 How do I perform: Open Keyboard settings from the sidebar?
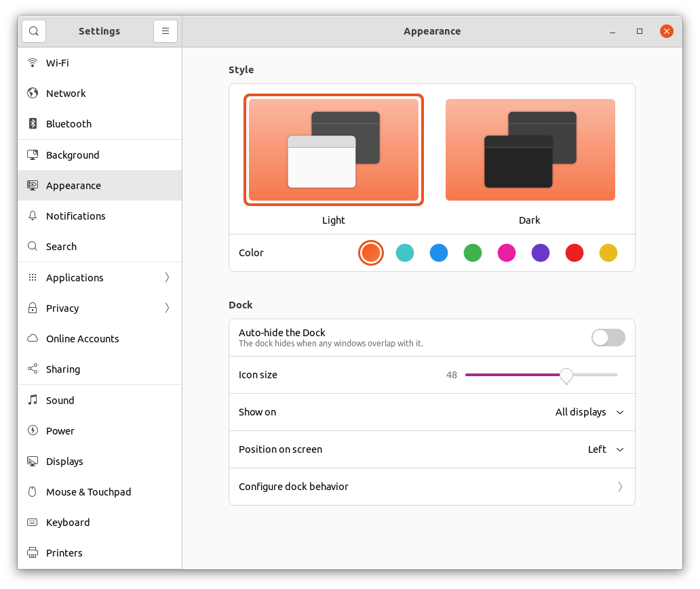pos(68,522)
